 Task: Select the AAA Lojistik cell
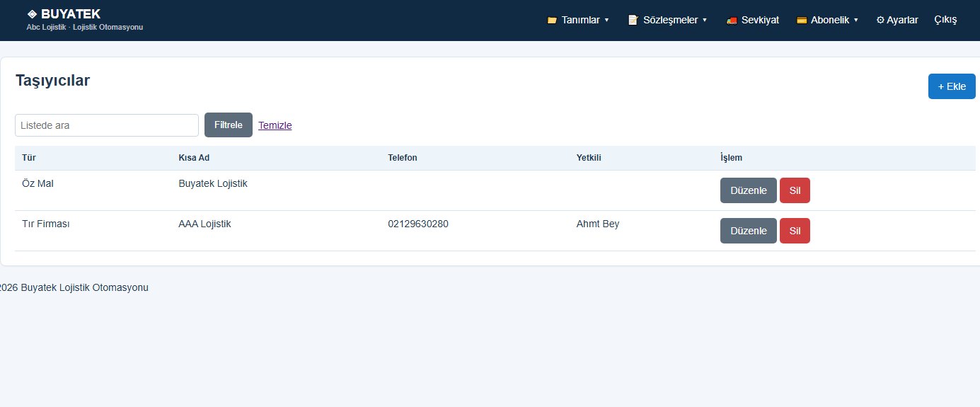point(204,224)
